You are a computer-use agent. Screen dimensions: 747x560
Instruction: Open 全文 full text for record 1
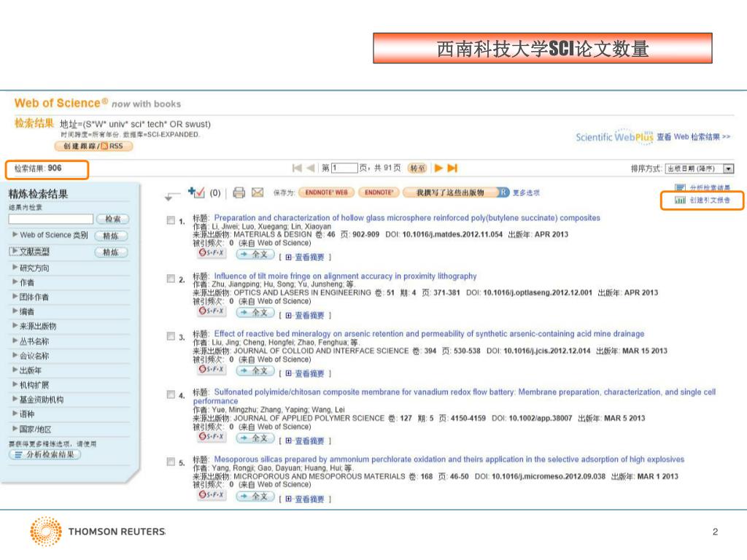click(255, 254)
